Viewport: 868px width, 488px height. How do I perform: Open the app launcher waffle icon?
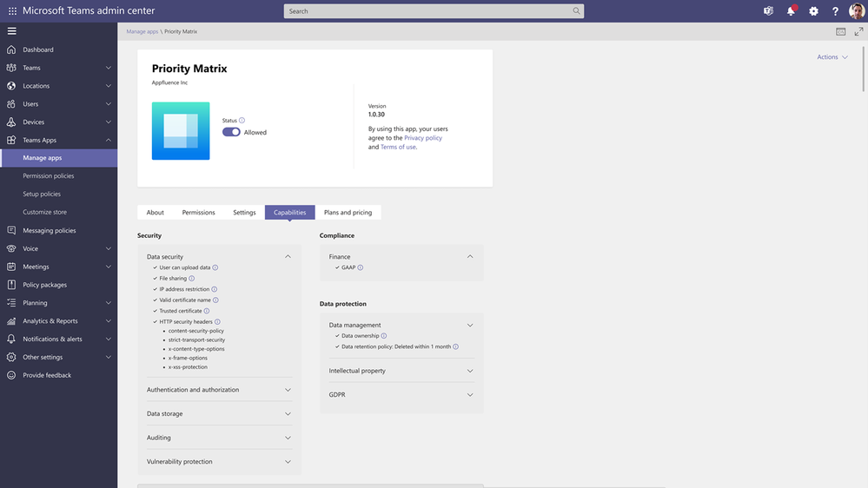12,11
